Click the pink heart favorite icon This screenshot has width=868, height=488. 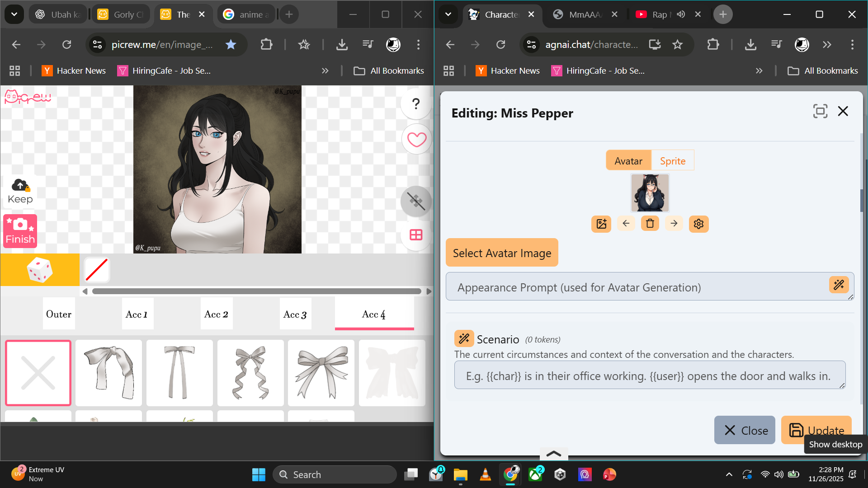(x=416, y=139)
